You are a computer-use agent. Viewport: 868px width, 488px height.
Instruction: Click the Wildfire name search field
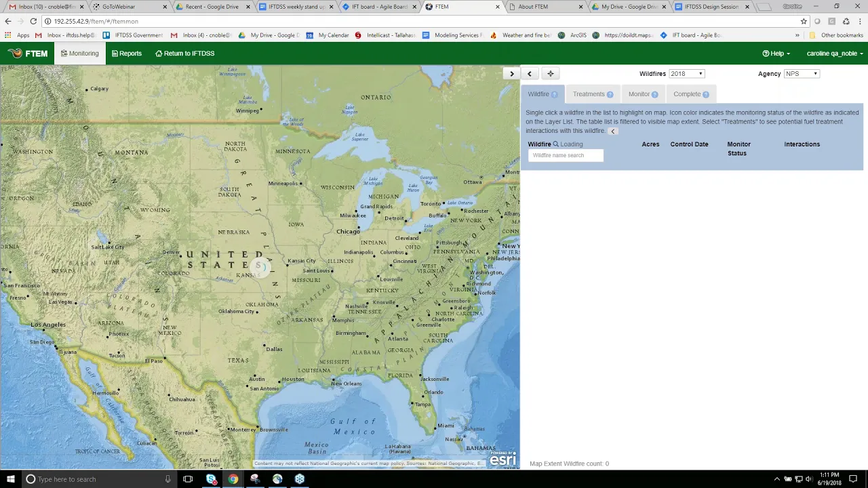point(566,155)
